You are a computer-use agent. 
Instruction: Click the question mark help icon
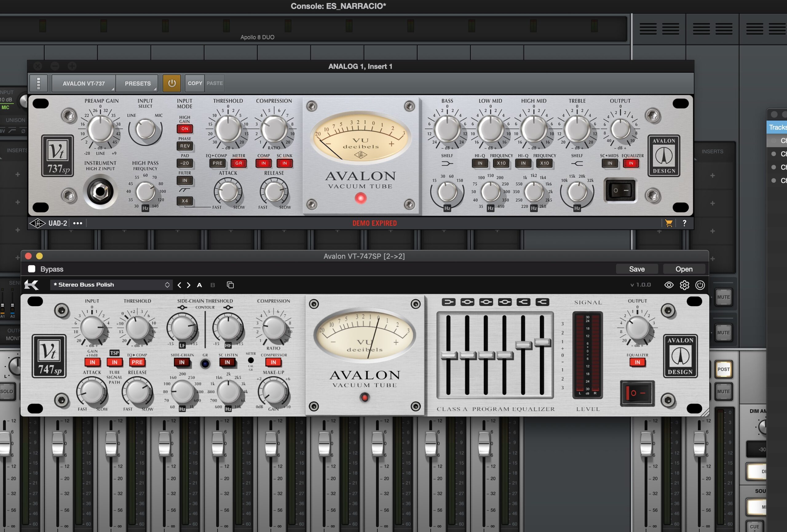(x=684, y=223)
